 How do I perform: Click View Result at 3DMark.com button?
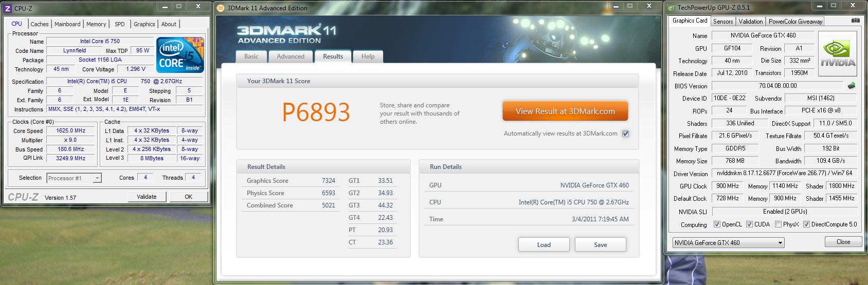(x=565, y=111)
